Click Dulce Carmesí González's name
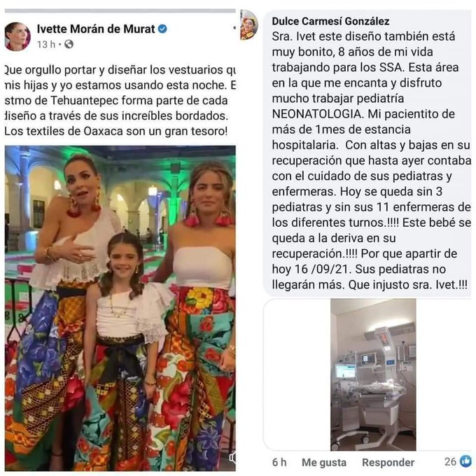Viewport: 476px width, 476px height. [330, 21]
